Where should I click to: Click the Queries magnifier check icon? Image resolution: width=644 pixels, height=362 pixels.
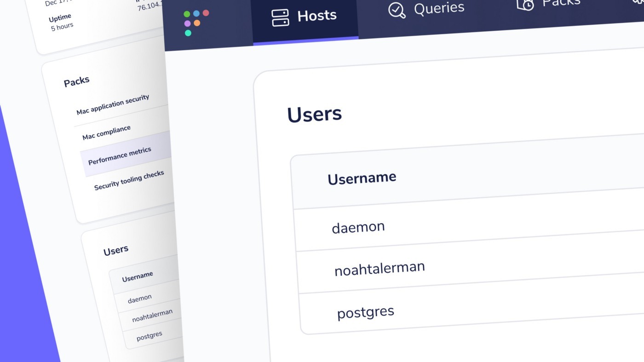point(397,10)
